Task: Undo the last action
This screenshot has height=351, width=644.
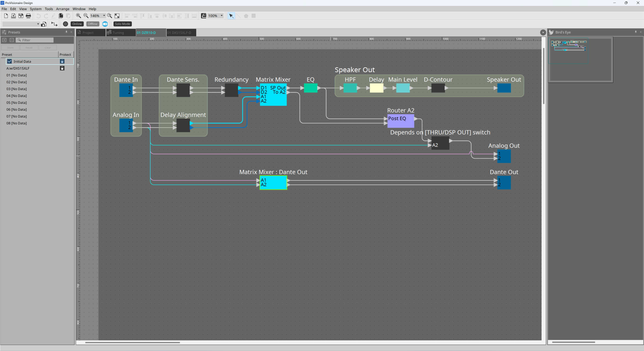Action: (39, 16)
